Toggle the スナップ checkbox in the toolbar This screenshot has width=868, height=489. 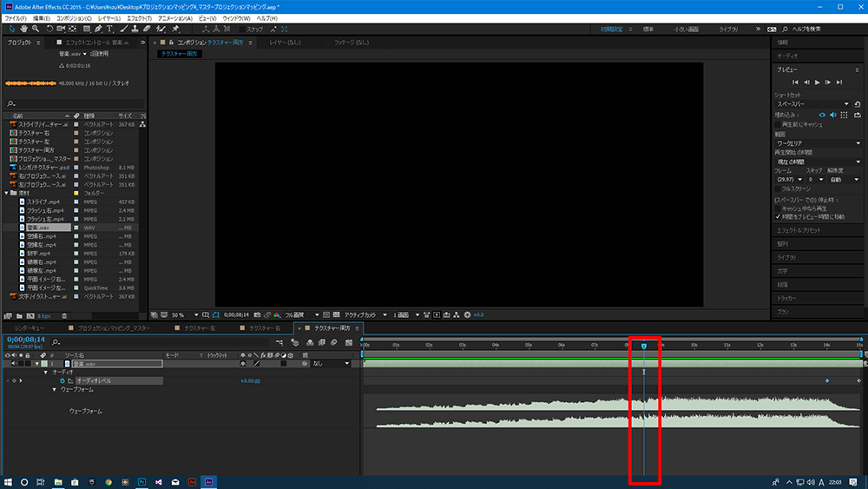[242, 29]
